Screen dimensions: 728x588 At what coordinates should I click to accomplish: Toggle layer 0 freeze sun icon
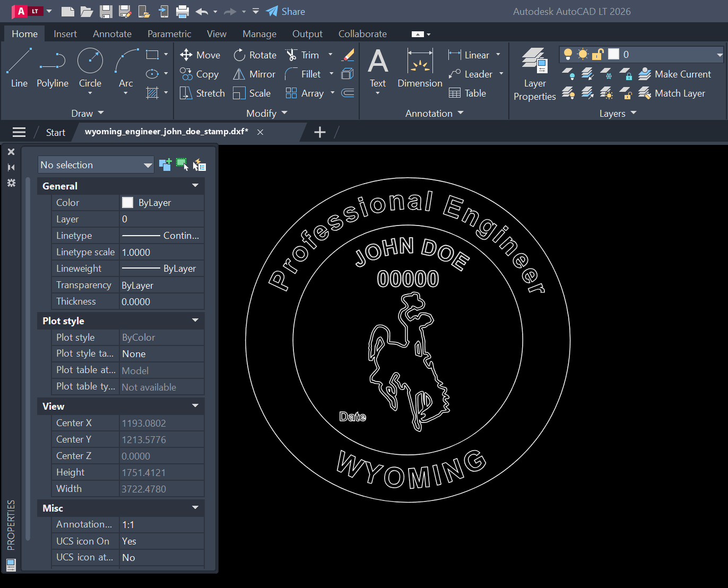tap(583, 54)
